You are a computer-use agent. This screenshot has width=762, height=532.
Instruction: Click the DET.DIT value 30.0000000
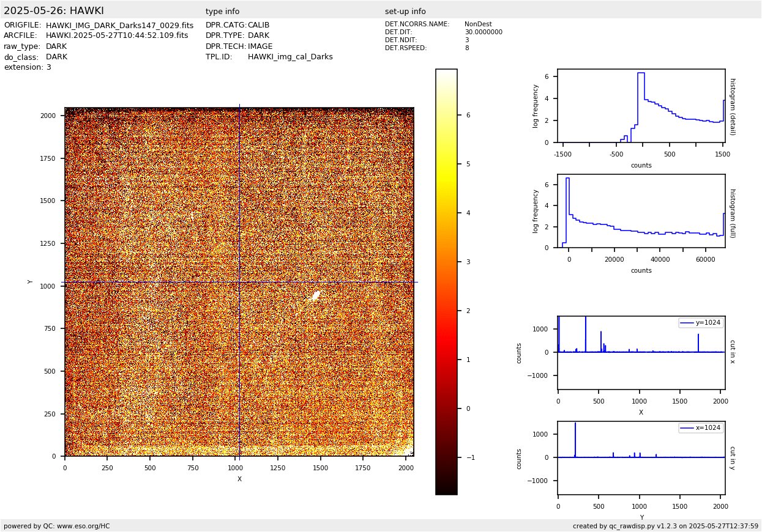point(483,32)
